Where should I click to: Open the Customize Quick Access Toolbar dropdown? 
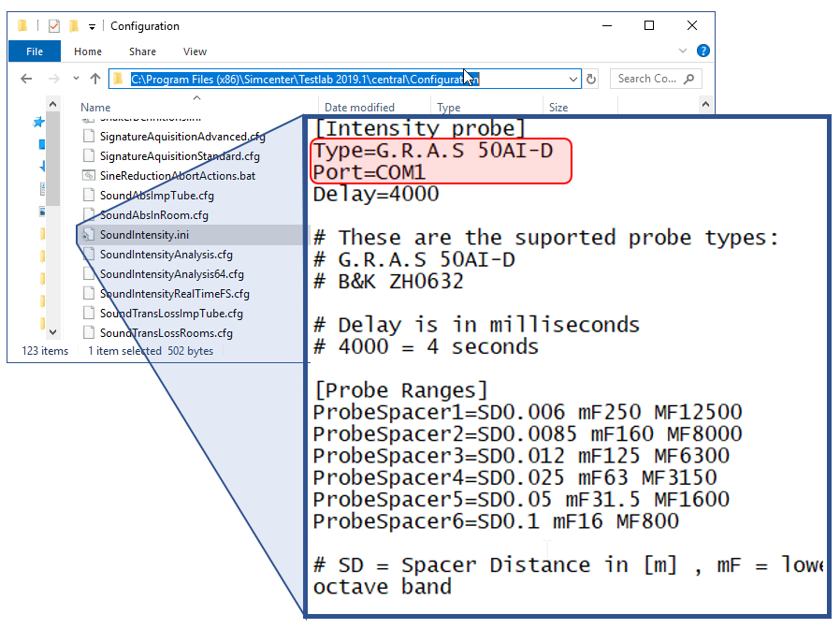coord(93,27)
